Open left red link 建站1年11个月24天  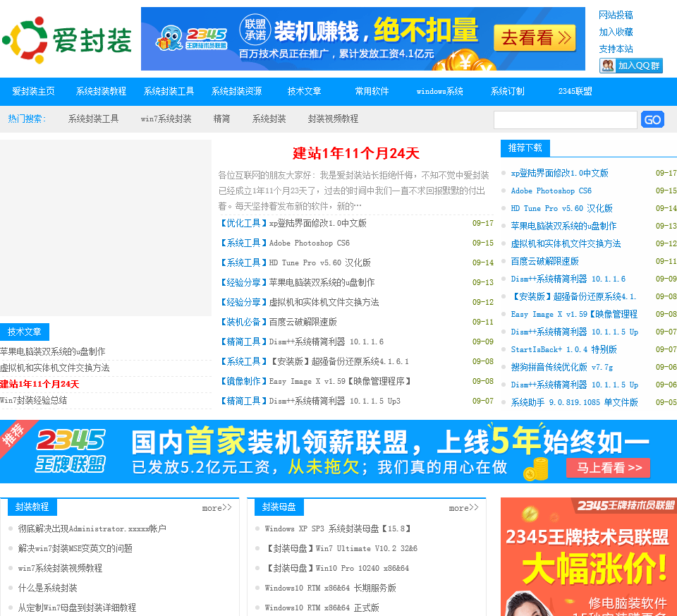(x=39, y=384)
